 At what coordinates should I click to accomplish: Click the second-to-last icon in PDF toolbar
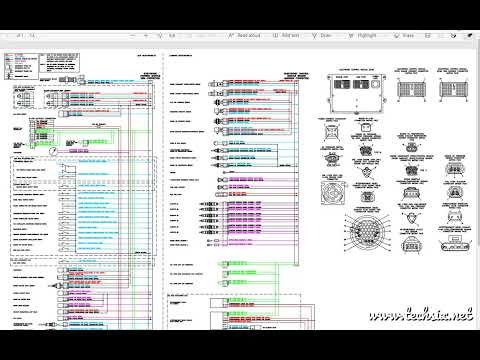(454, 35)
